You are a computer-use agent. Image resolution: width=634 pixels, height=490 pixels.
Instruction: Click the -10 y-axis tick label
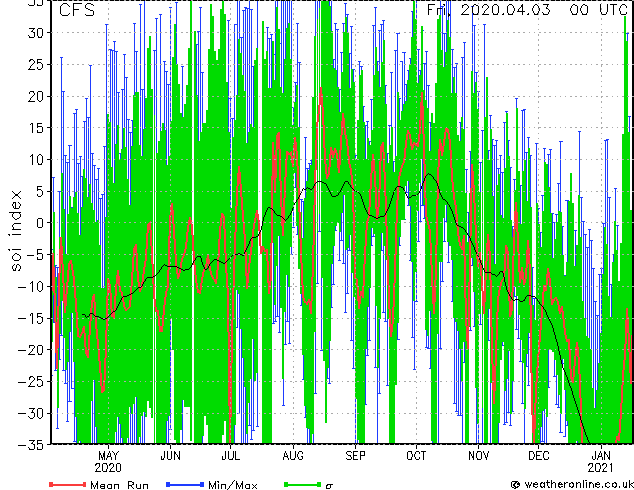[x=32, y=286]
